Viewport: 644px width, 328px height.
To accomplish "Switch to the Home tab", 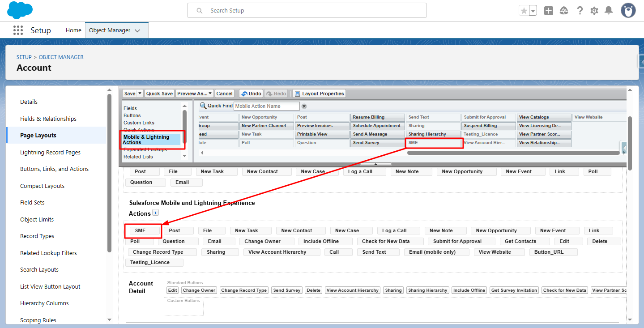I will coord(73,30).
